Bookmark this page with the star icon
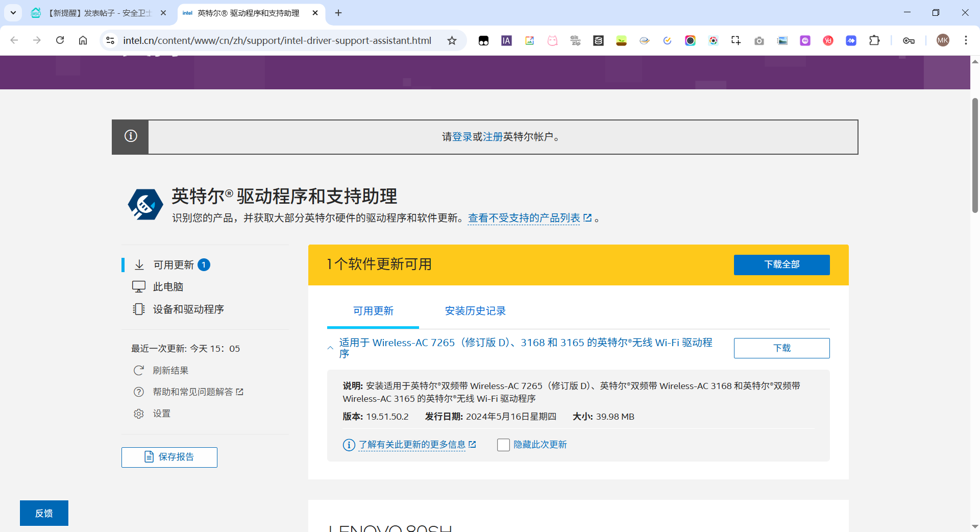This screenshot has height=532, width=980. 452,40
